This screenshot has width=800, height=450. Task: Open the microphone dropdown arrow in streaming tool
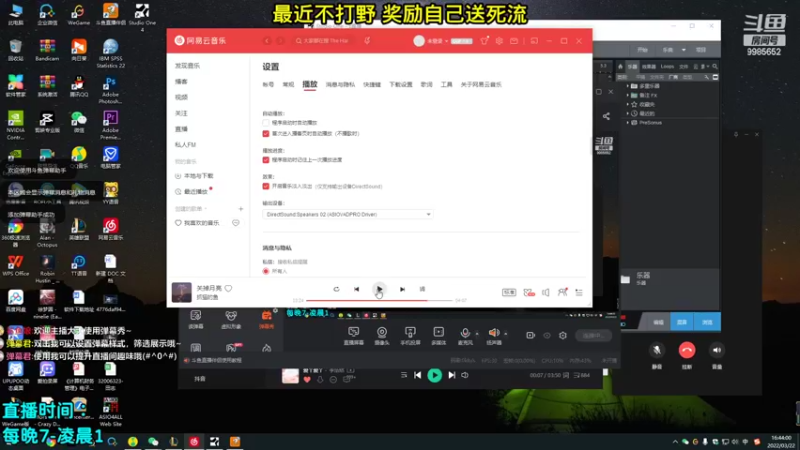tap(477, 334)
